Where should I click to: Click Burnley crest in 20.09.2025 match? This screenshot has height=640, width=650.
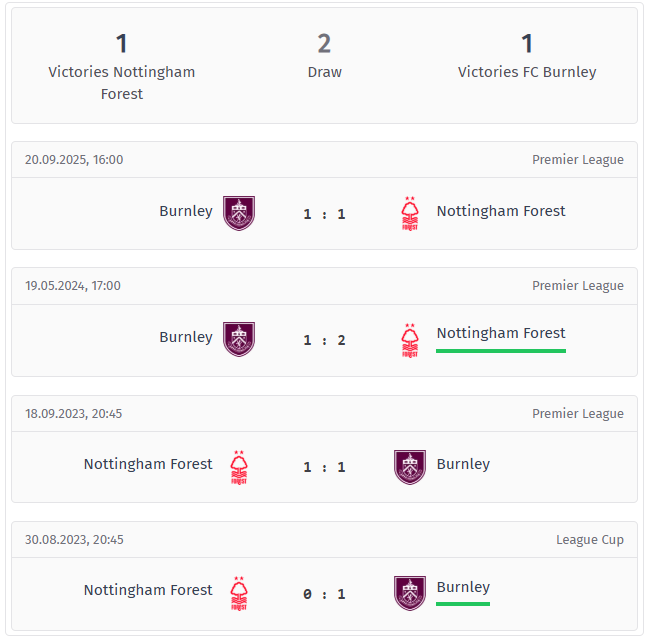pos(239,213)
